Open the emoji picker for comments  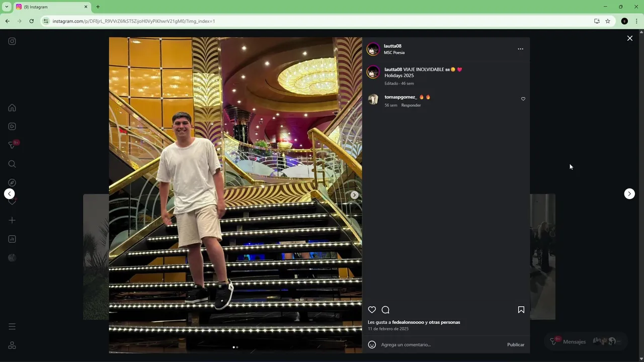tap(372, 344)
